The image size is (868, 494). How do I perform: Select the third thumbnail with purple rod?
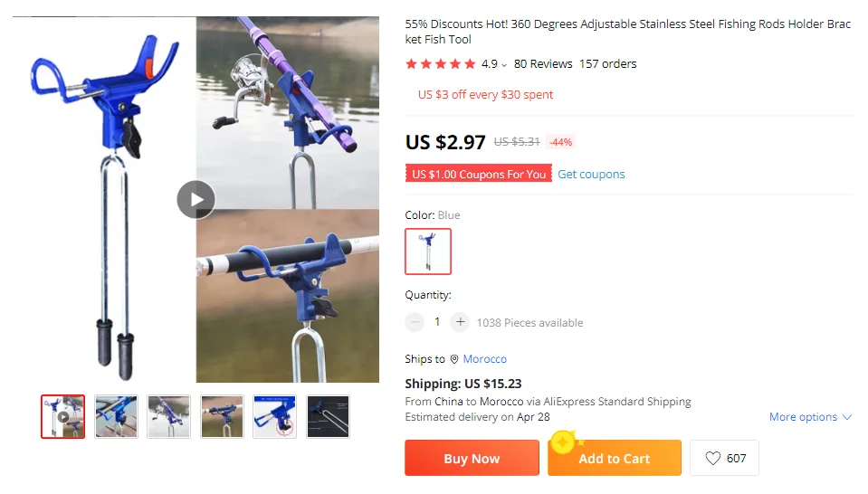169,416
